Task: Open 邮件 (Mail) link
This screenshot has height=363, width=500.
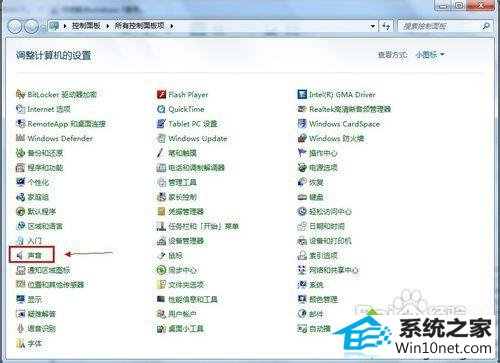Action: pos(316,314)
